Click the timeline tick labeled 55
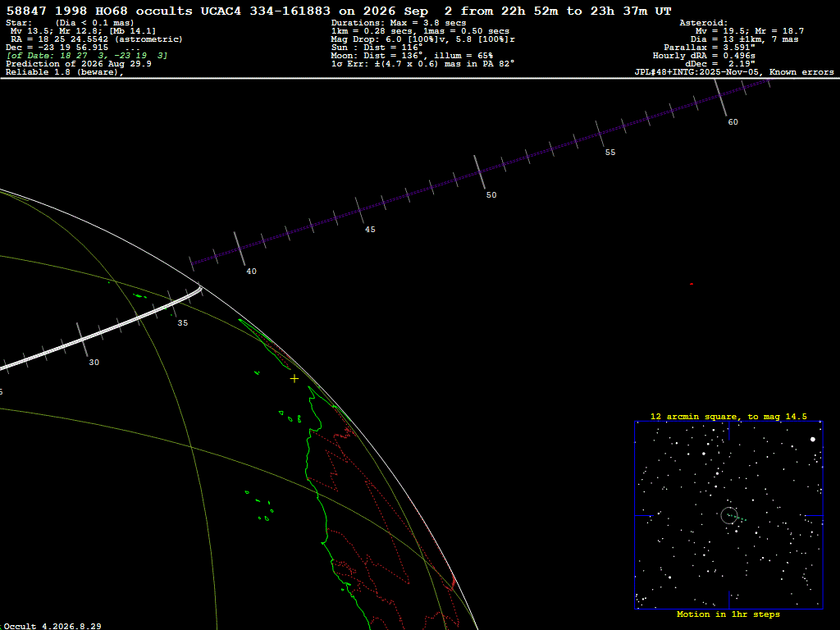840x630 pixels. pyautogui.click(x=600, y=134)
